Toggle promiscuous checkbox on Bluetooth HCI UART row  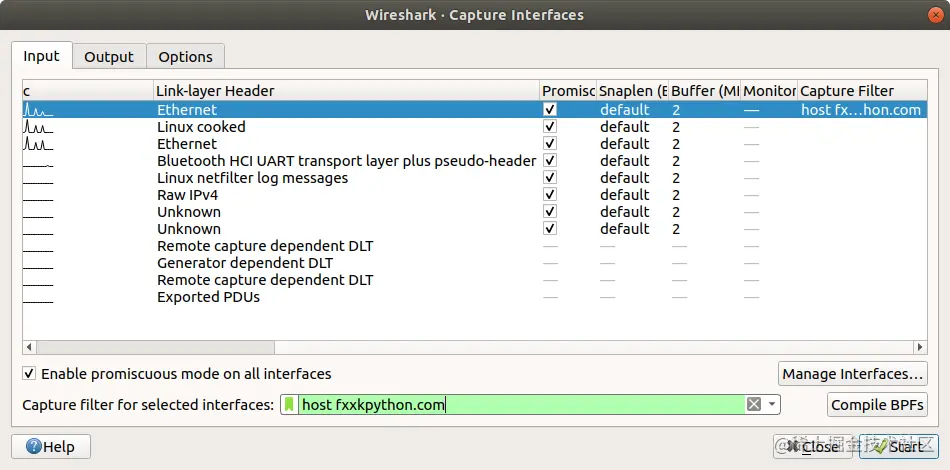click(550, 161)
